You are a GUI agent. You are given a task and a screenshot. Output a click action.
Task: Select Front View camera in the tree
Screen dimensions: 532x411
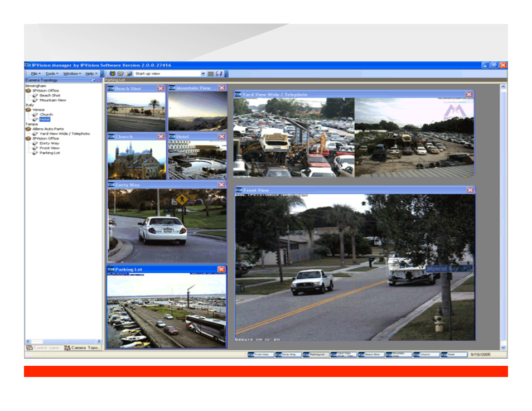tap(49, 148)
